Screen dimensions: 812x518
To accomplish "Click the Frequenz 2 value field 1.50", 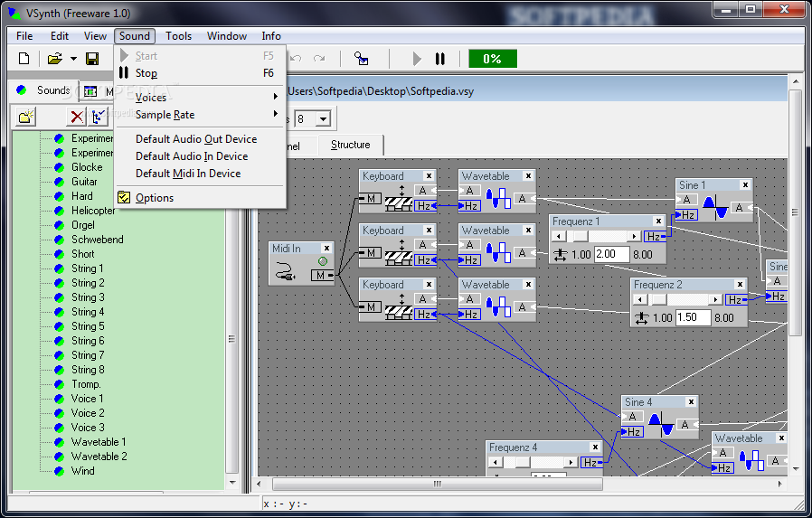I will coord(693,317).
